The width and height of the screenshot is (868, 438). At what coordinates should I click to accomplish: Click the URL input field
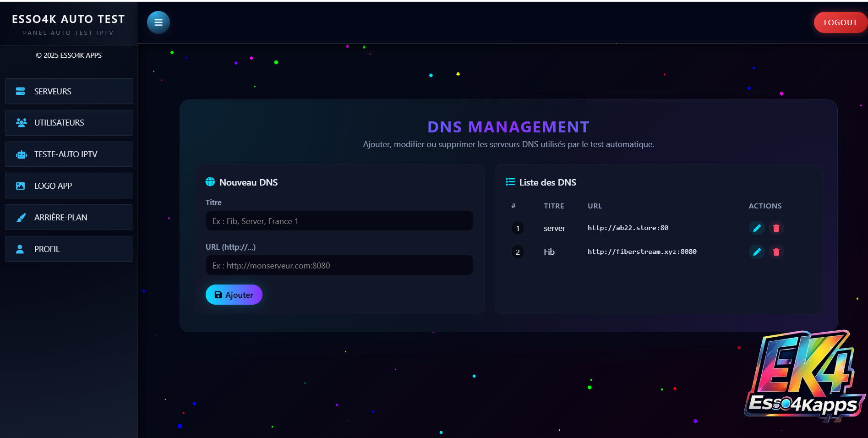click(339, 266)
